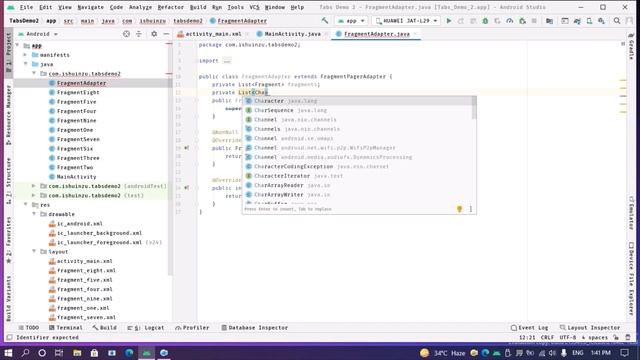The height and width of the screenshot is (360, 640).
Task: Click the CRLF line separator status
Action: [547, 338]
